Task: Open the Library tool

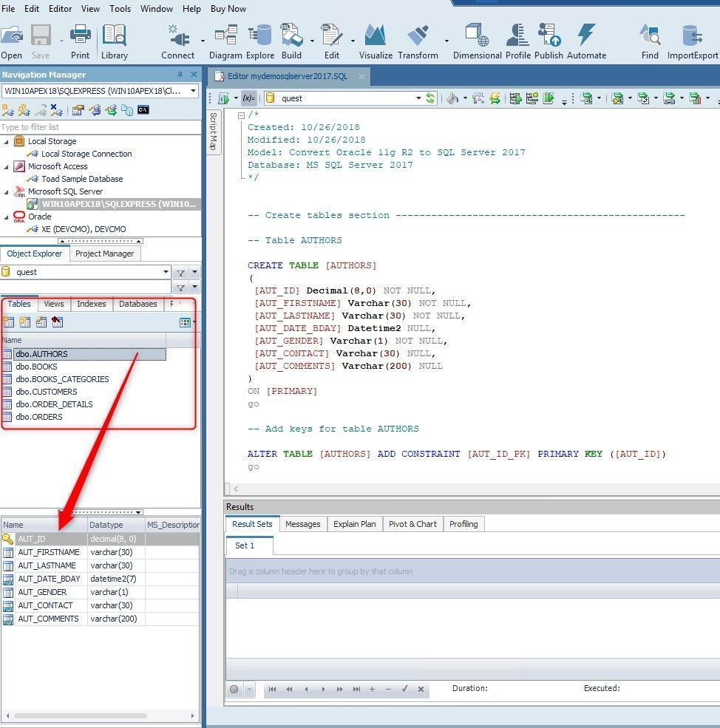Action: point(115,42)
